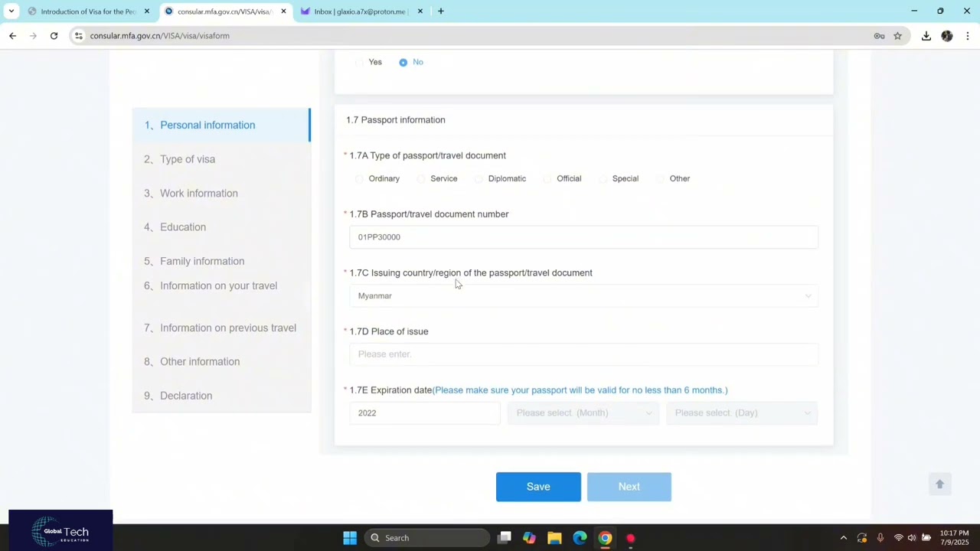
Task: Open the Windows Start menu
Action: [x=350, y=538]
